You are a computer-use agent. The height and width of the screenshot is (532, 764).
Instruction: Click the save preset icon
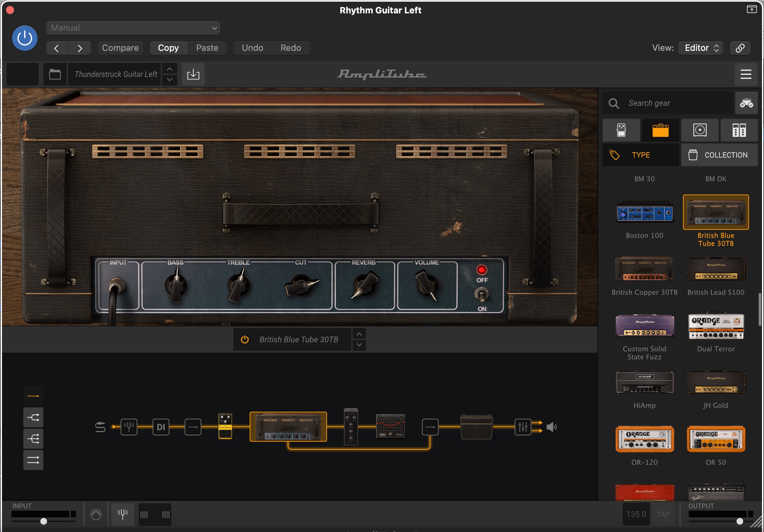coord(193,74)
